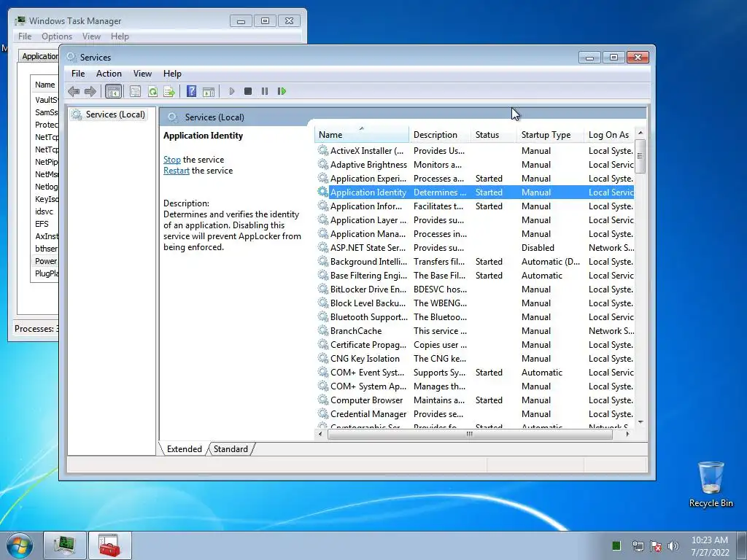Click the red toolbox Services taskbar icon

109,545
